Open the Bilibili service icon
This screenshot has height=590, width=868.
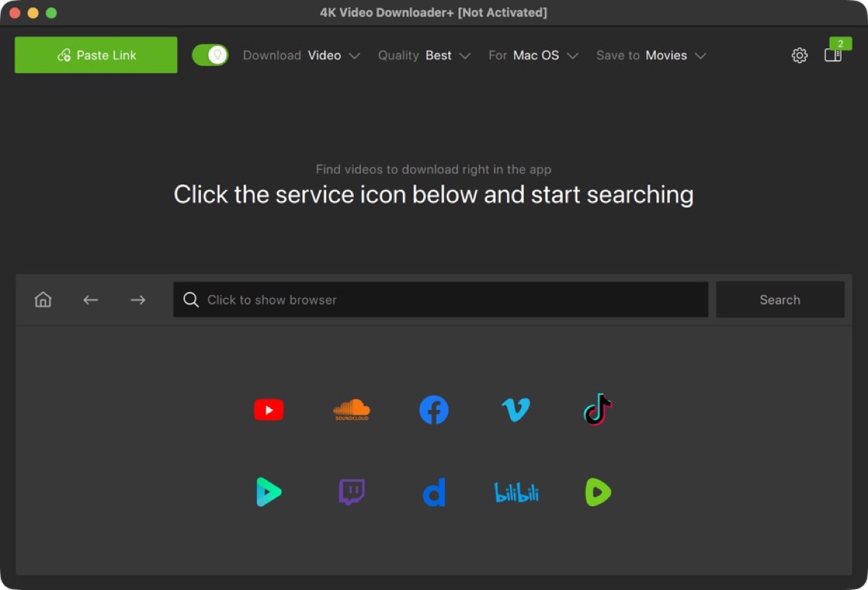(516, 492)
